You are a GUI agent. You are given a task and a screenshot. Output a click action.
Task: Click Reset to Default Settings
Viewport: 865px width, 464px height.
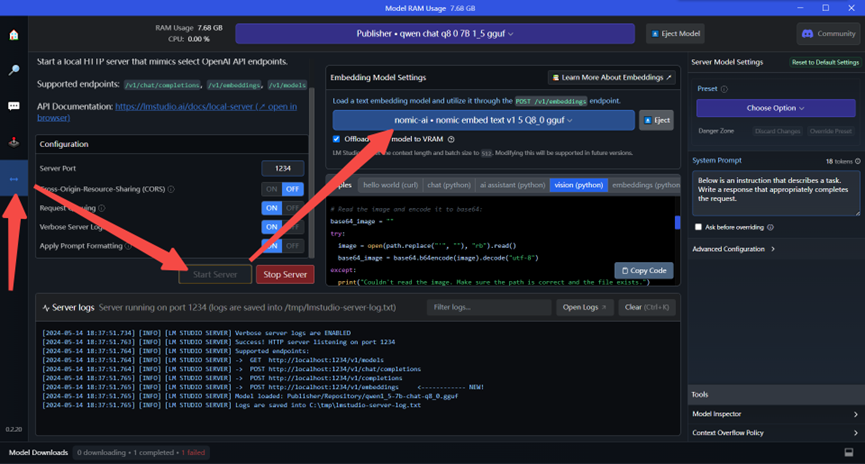(x=825, y=62)
